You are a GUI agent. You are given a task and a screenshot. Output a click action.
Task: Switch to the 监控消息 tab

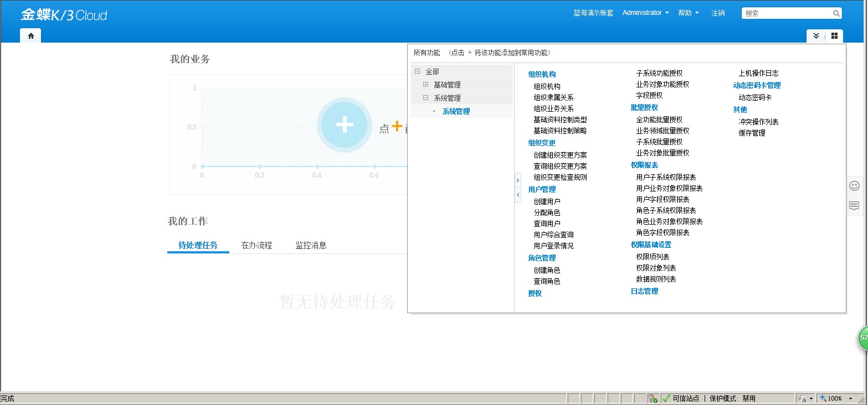[x=311, y=245]
